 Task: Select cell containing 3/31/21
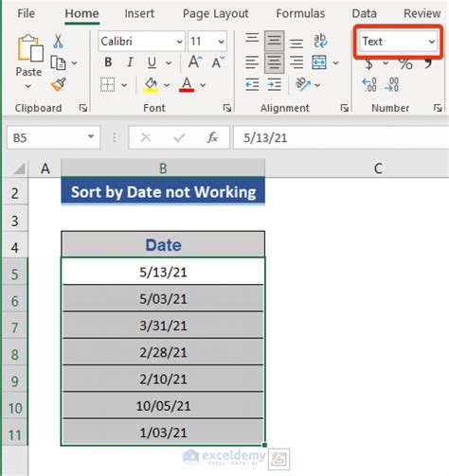(163, 326)
